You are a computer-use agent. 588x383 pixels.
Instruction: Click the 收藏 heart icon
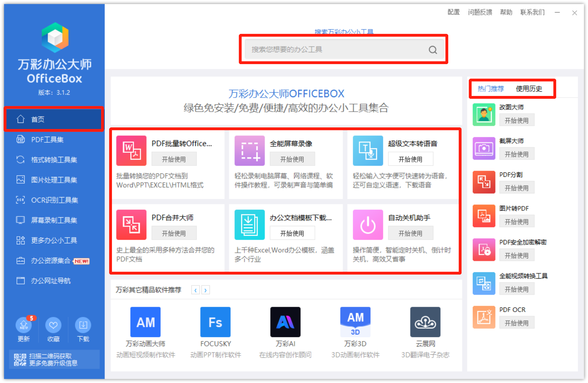(x=53, y=325)
